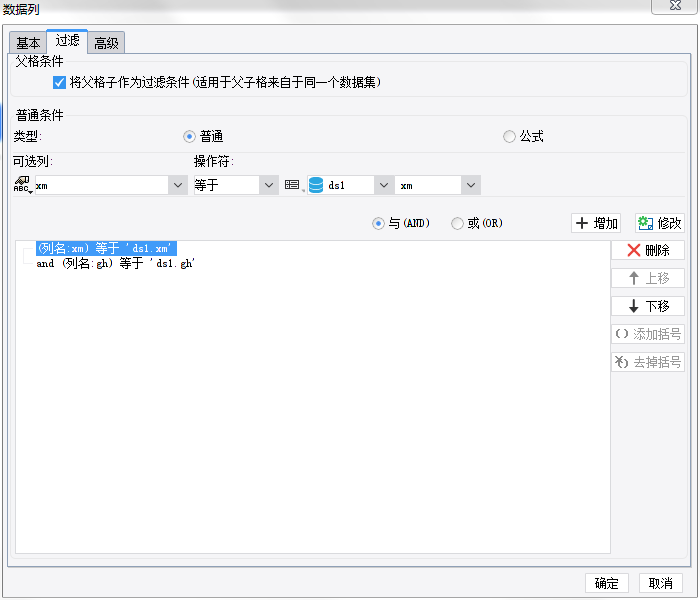Screen dimensions: 700x600
Task: Click the value type list icon
Action: pos(292,185)
